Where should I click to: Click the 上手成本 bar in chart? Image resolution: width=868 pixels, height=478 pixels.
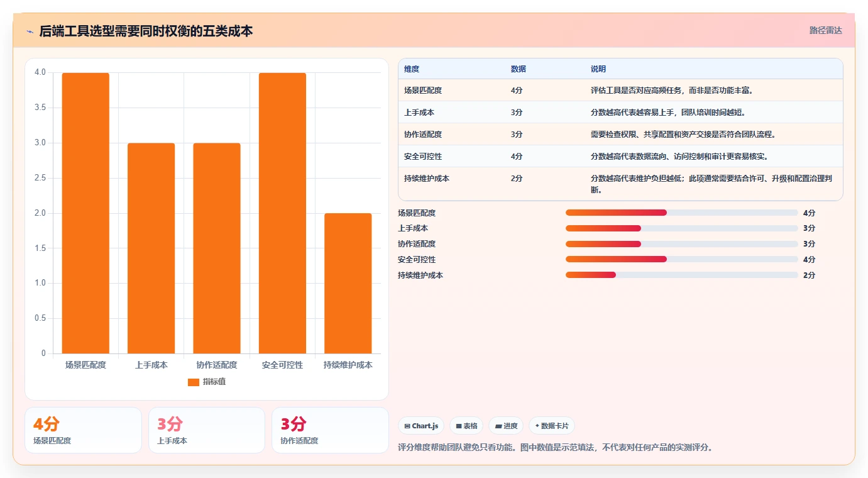point(151,248)
